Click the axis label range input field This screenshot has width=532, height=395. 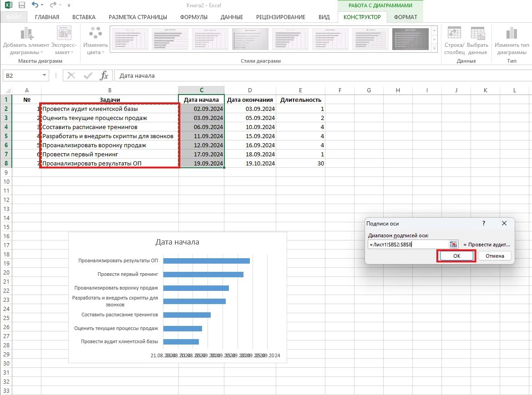click(x=408, y=244)
